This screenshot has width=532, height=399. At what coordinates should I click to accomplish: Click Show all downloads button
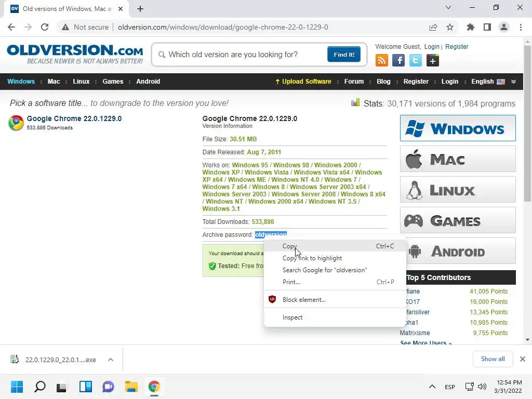(x=493, y=359)
